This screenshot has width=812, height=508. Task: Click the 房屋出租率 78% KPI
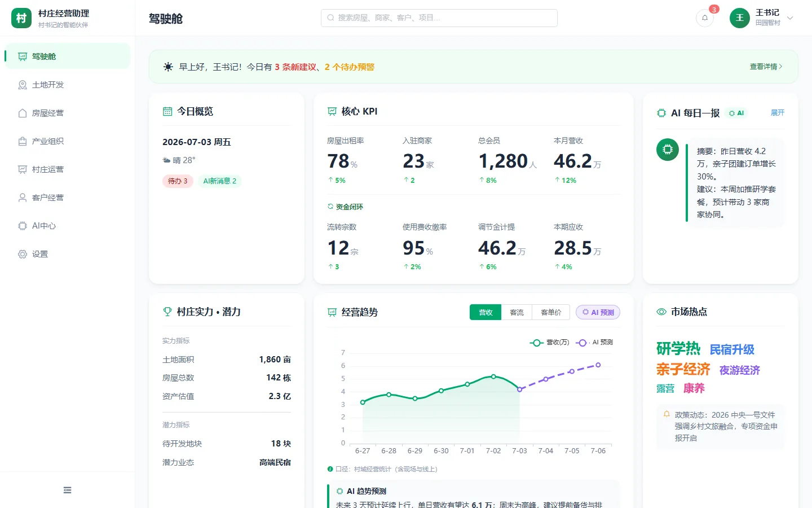coord(360,160)
